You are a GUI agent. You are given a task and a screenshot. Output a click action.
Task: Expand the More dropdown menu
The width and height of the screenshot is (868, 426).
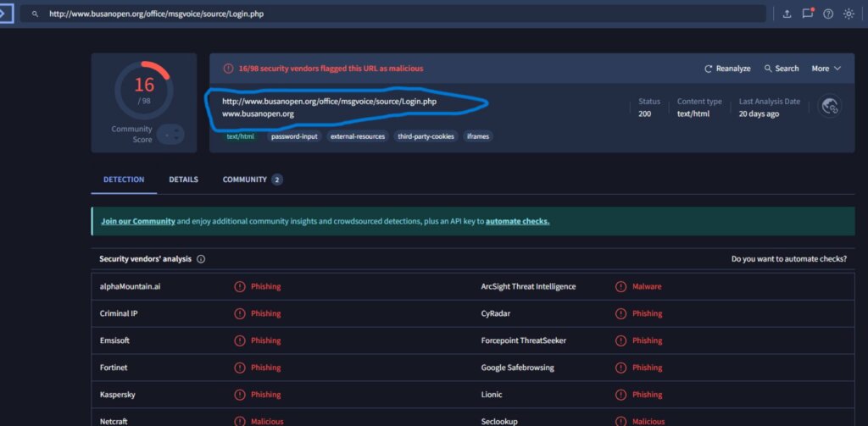[826, 69]
